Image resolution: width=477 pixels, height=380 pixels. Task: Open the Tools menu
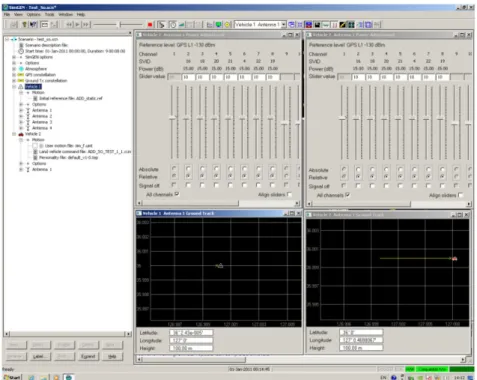point(49,14)
